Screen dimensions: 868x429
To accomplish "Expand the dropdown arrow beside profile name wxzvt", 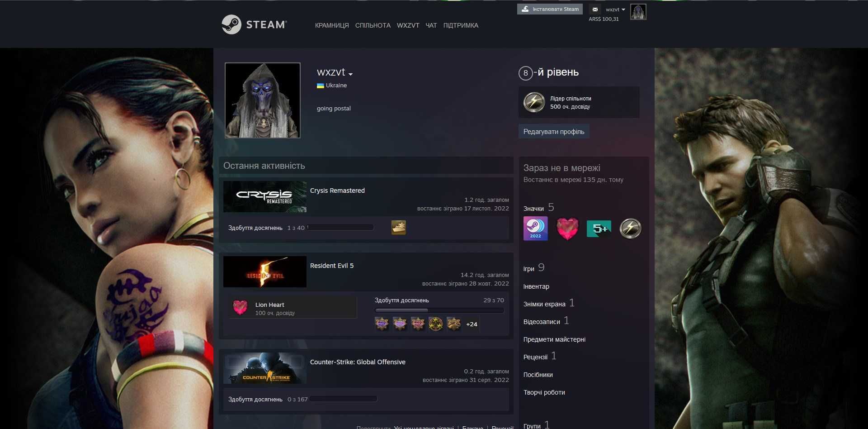I will (350, 74).
